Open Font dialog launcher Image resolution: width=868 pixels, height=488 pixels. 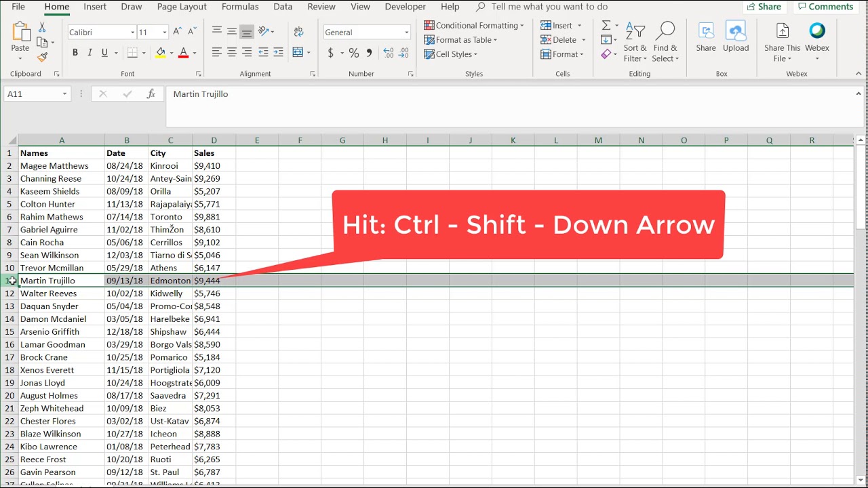[x=199, y=74]
